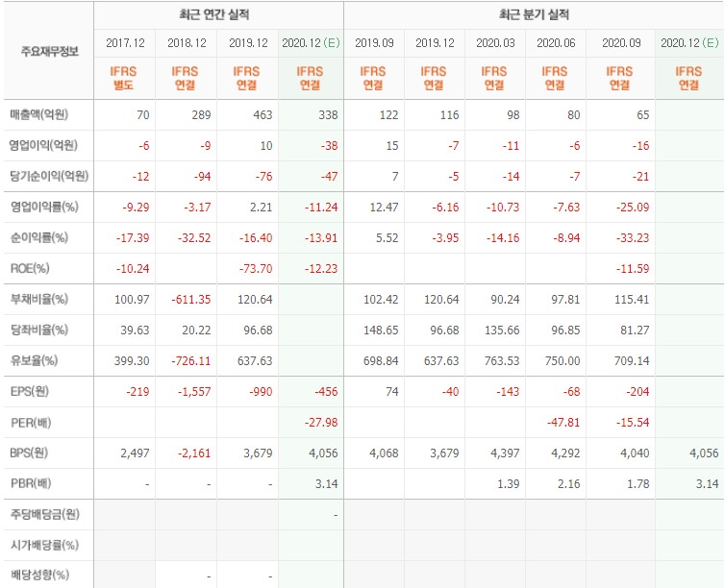The image size is (725, 588).
Task: Select the 순이익률(%) row label
Action: [39, 238]
